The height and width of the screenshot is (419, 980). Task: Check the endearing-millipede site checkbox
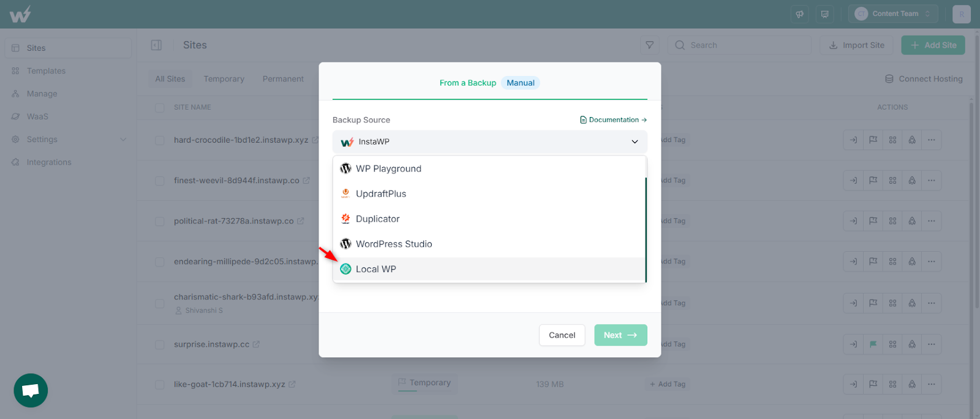160,262
